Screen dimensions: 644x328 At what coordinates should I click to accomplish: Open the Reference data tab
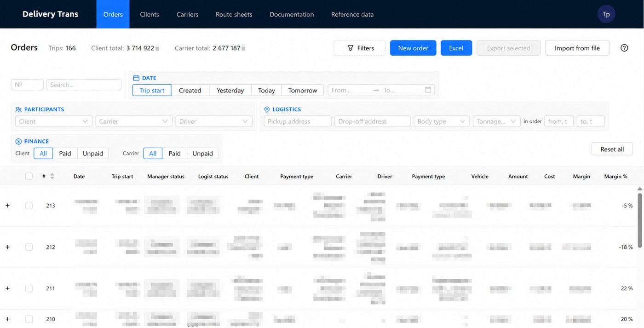352,14
